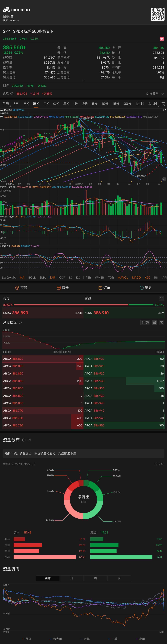Screen dimensions: 167x644
Task: Select the 月K chart tab
Action: click(x=46, y=104)
